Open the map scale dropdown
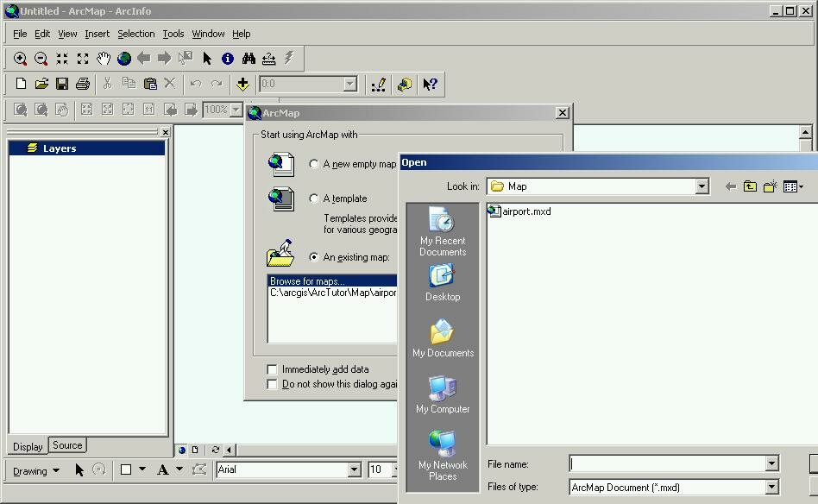Viewport: 818px width, 504px height. pyautogui.click(x=350, y=84)
